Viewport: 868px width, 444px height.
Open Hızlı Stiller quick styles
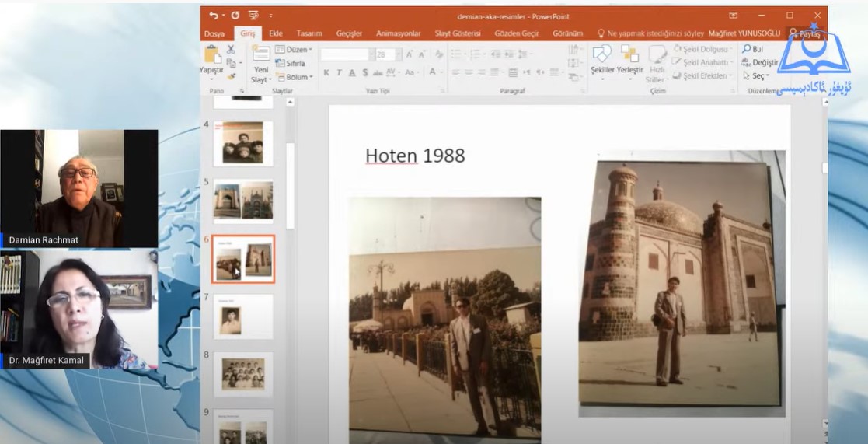click(x=657, y=64)
